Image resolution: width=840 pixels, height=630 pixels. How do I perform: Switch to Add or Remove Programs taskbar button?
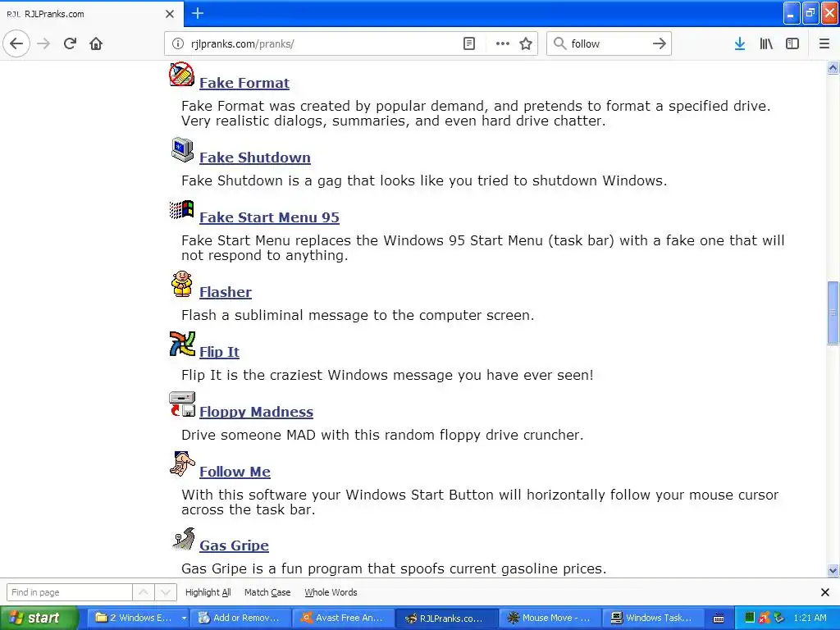click(240, 618)
